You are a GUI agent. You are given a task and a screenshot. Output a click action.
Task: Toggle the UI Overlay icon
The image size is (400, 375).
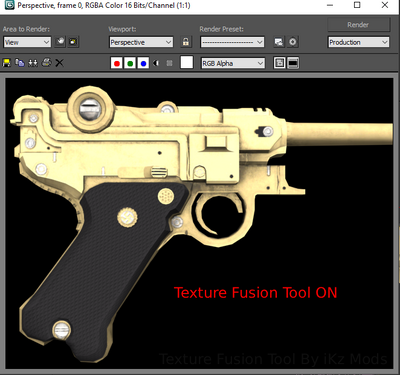[279, 63]
